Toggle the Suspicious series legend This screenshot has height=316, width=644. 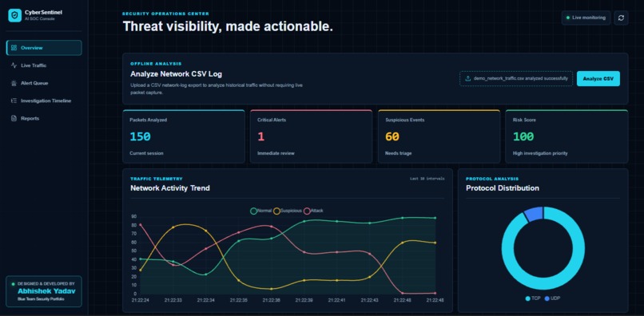click(x=288, y=211)
